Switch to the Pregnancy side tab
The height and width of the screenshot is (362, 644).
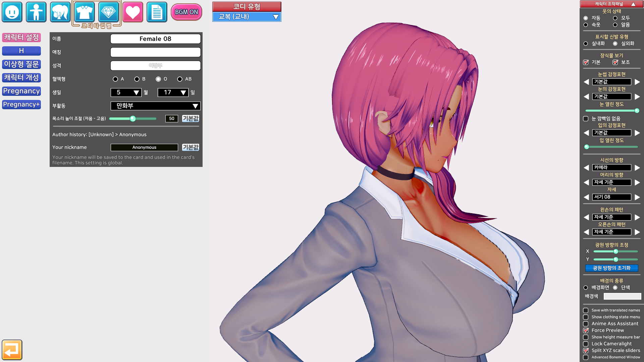click(x=21, y=91)
